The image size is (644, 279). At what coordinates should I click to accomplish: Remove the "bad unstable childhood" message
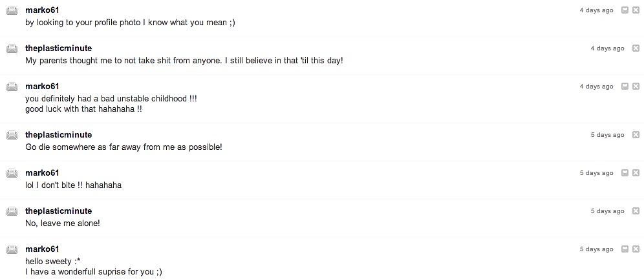tap(636, 87)
